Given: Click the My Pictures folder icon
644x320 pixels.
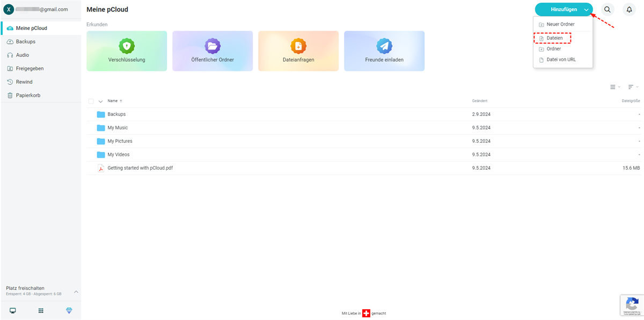Looking at the screenshot, I should coord(101,141).
